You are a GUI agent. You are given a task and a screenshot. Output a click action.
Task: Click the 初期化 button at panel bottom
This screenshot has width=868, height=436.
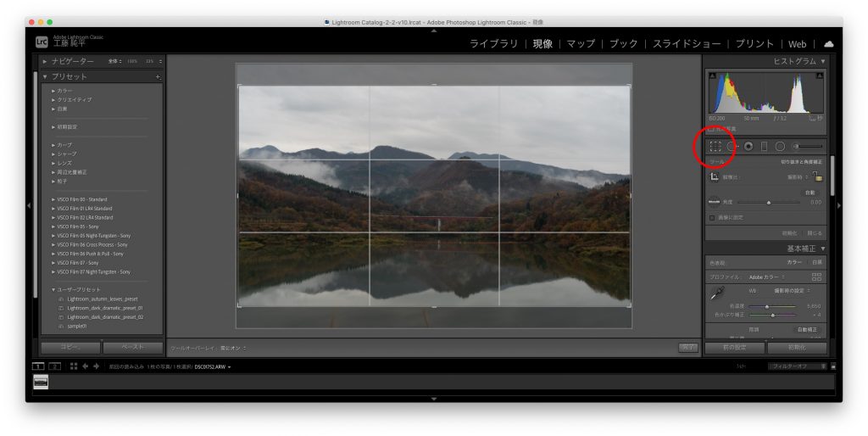pyautogui.click(x=797, y=348)
